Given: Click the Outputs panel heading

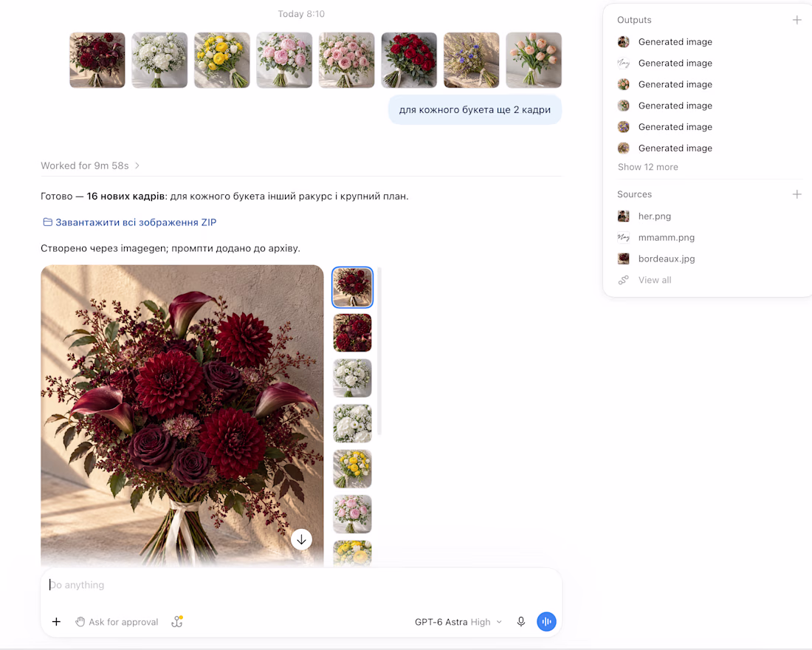Looking at the screenshot, I should coord(634,20).
